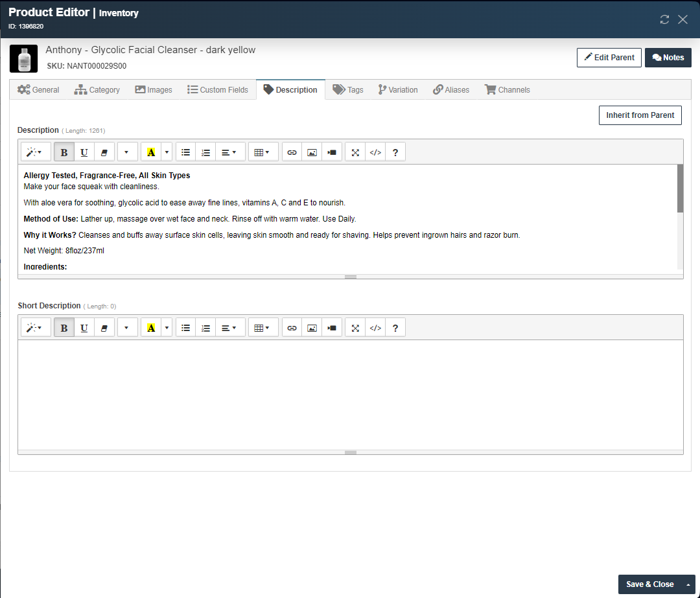Toggle Underline in the Short Description toolbar
The width and height of the screenshot is (700, 598).
click(84, 328)
